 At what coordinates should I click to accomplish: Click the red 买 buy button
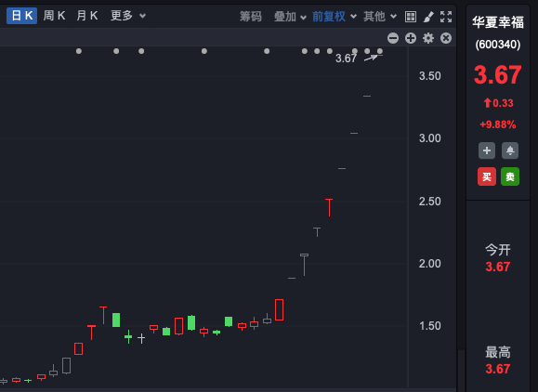pos(487,176)
